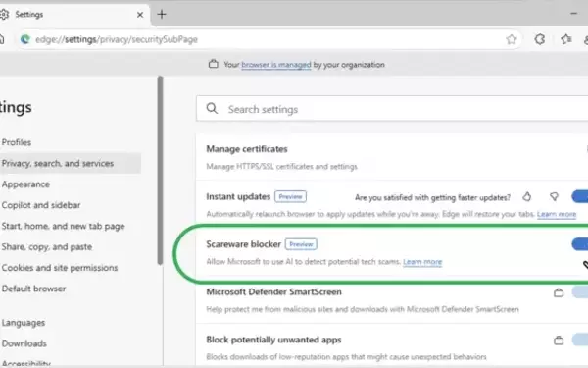The width and height of the screenshot is (588, 368).
Task: Click the Search settings field
Action: pyautogui.click(x=392, y=109)
